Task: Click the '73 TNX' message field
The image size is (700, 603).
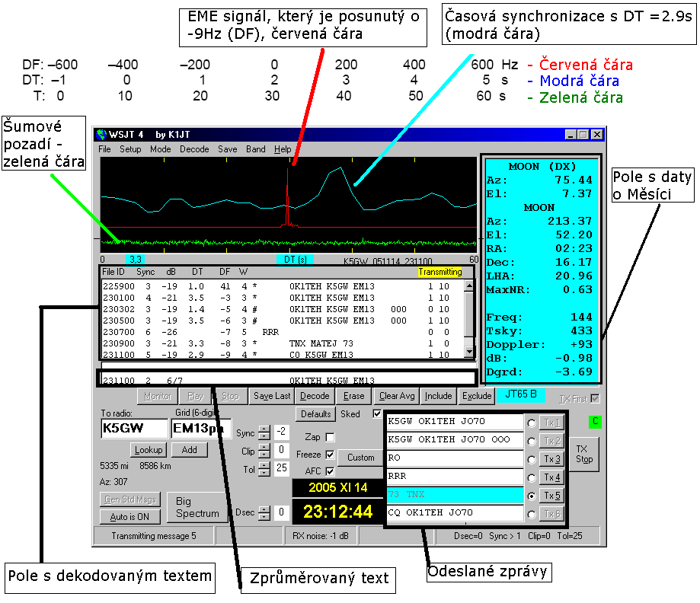Action: 455,495
